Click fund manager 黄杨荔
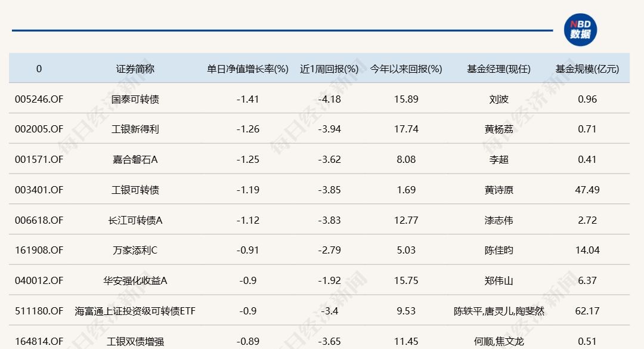The width and height of the screenshot is (644, 349). tap(499, 129)
